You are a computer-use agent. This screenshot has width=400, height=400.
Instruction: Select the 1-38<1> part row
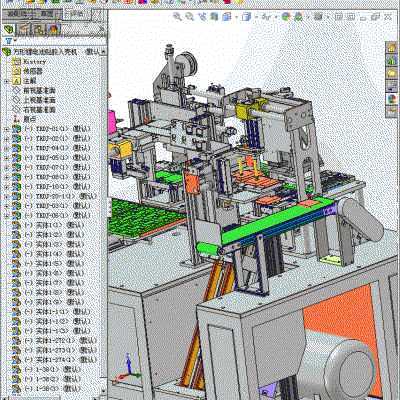[x=47, y=370]
